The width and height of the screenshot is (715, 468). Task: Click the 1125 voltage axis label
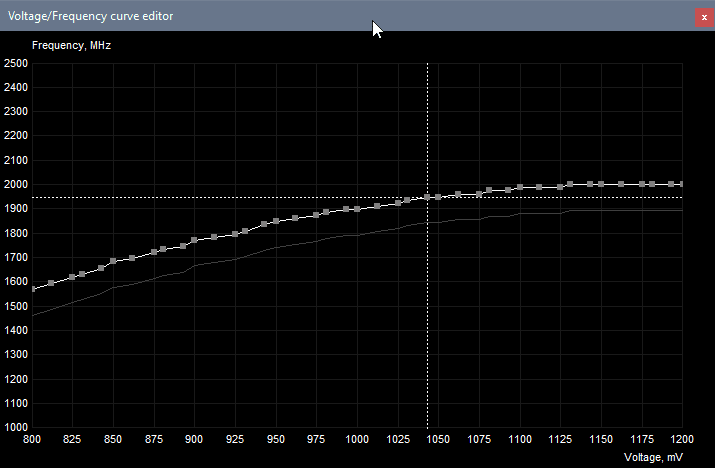coord(560,439)
